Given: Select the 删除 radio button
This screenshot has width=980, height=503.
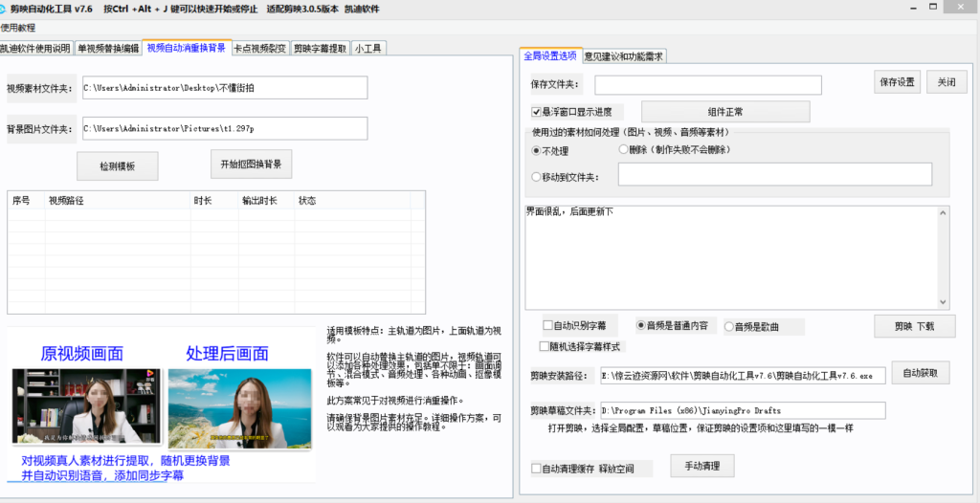Looking at the screenshot, I should [x=624, y=150].
